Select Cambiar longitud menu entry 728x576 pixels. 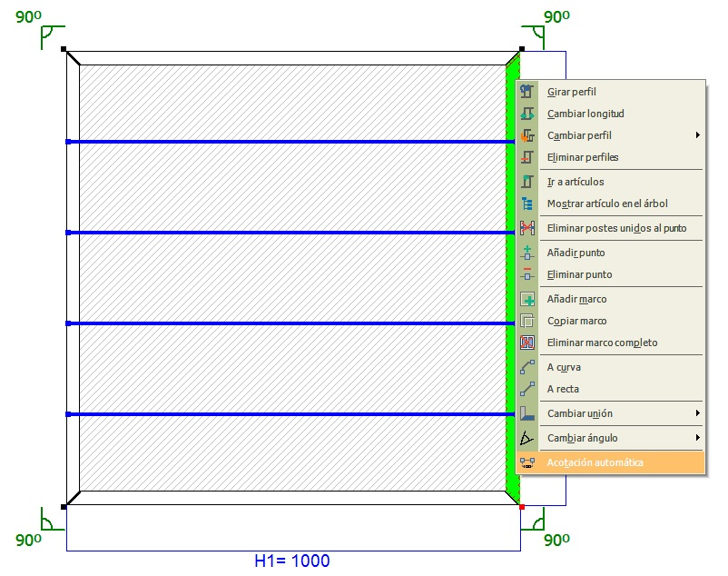pos(611,114)
